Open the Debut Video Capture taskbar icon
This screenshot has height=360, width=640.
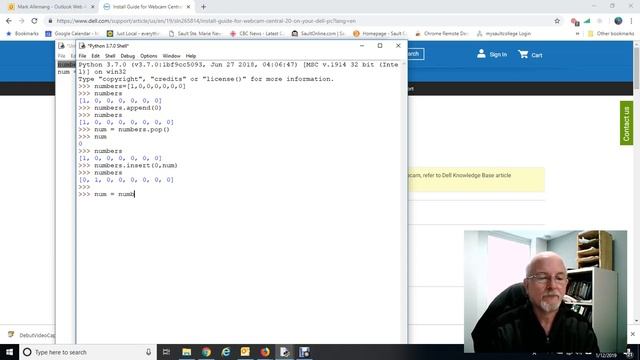(x=304, y=352)
